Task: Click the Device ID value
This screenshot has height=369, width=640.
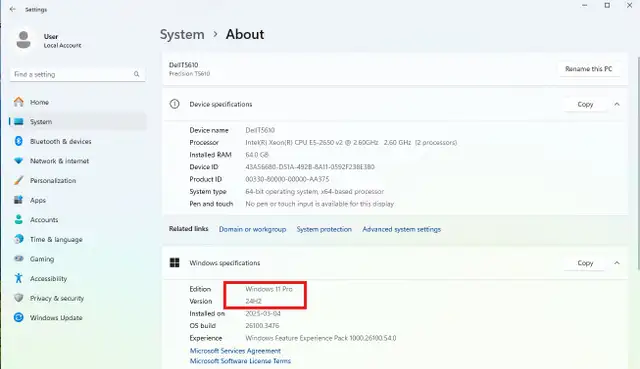Action: [310, 167]
